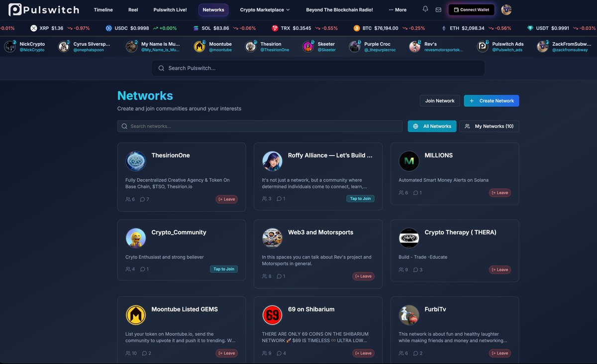Focus the Search Pulswitch field
The width and height of the screenshot is (597, 364).
pyautogui.click(x=318, y=68)
